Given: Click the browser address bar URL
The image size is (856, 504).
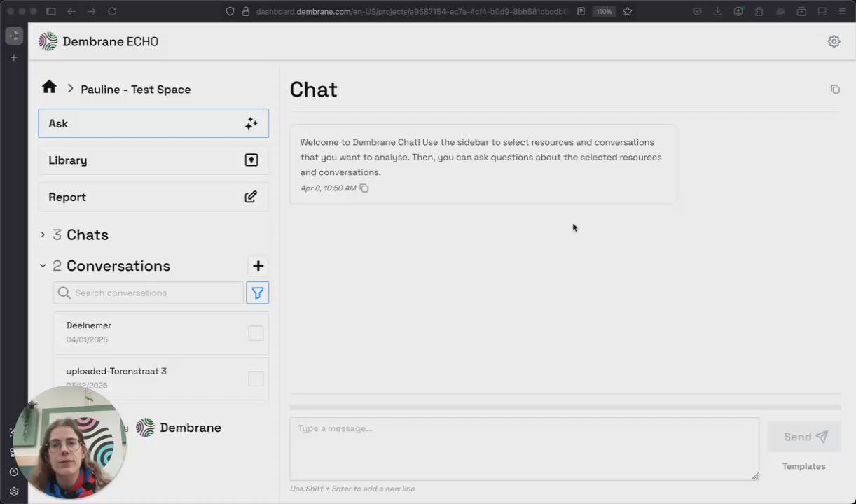Looking at the screenshot, I should click(x=412, y=11).
